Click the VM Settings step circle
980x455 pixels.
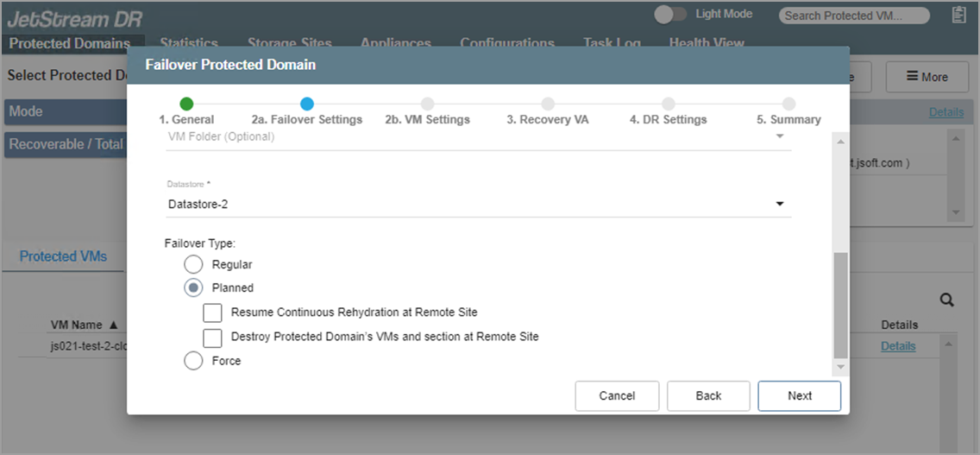tap(427, 104)
